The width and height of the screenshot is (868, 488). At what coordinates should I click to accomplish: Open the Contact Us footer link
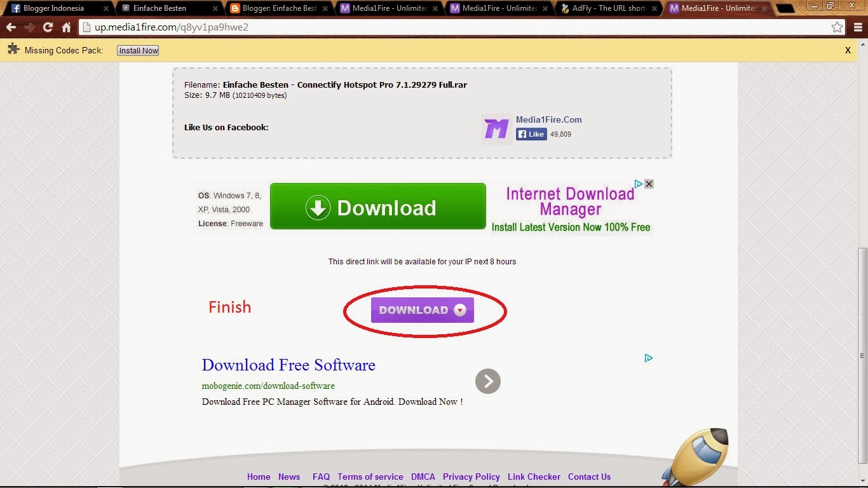tap(589, 477)
